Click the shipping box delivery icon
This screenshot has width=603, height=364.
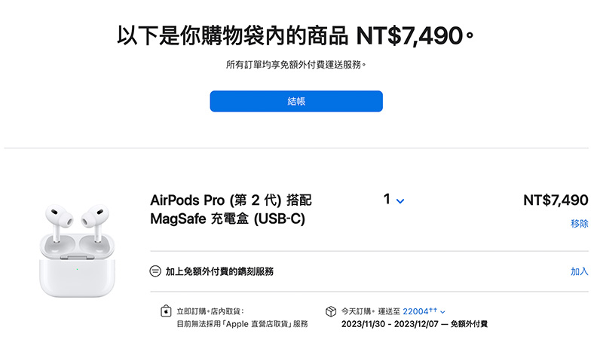pyautogui.click(x=331, y=311)
